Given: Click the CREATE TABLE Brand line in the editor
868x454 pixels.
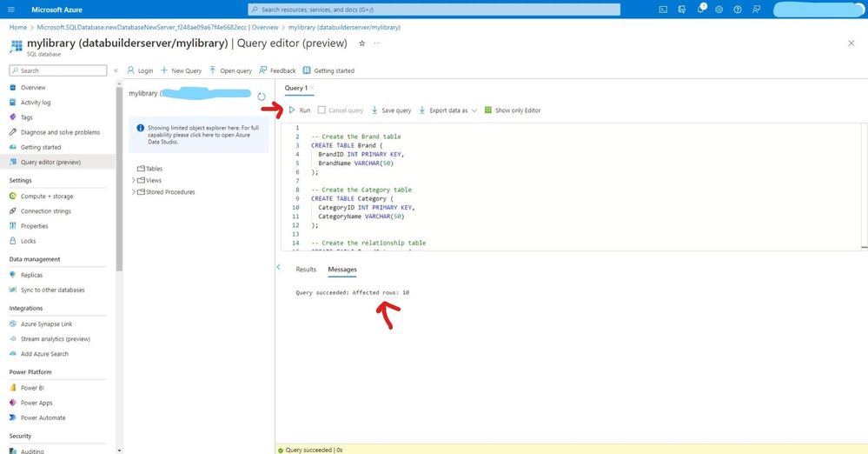Looking at the screenshot, I should (347, 145).
